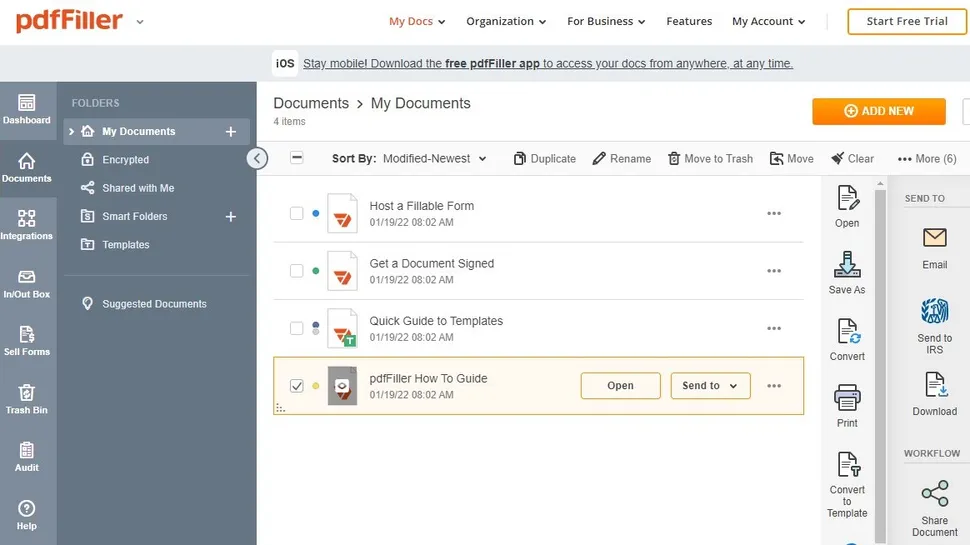Tick the Get a Document Signed checkbox
The height and width of the screenshot is (545, 970).
point(297,271)
